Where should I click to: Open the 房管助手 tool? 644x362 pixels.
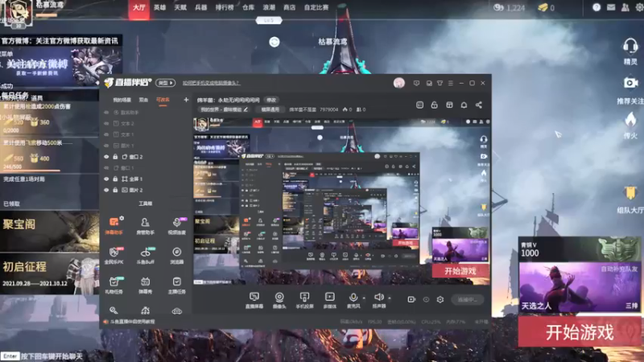pos(145,225)
